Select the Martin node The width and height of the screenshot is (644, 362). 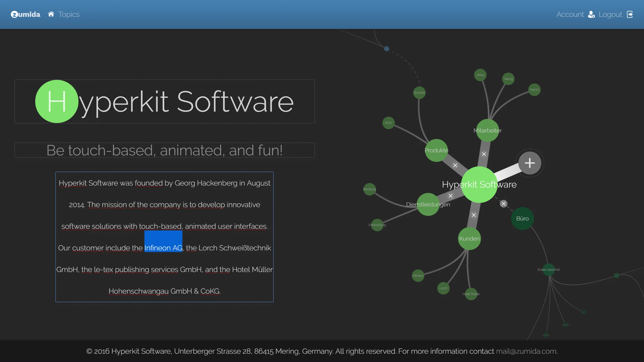coord(535,90)
